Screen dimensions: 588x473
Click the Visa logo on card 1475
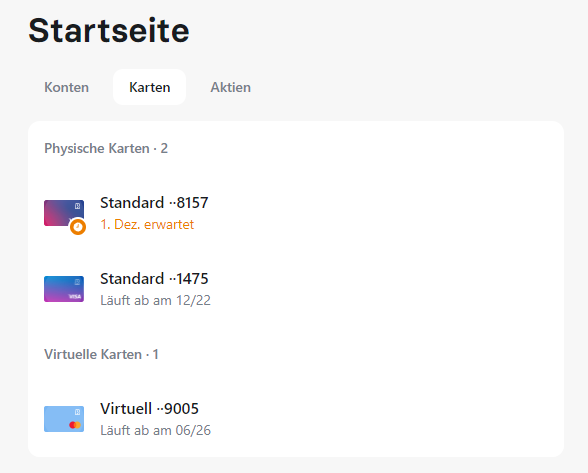pyautogui.click(x=75, y=296)
